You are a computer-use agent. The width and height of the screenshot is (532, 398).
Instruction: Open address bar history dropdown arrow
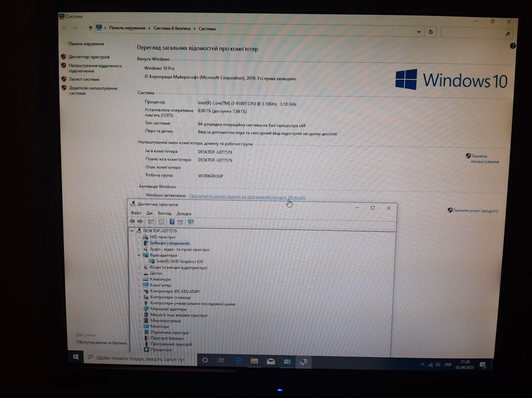point(419,32)
